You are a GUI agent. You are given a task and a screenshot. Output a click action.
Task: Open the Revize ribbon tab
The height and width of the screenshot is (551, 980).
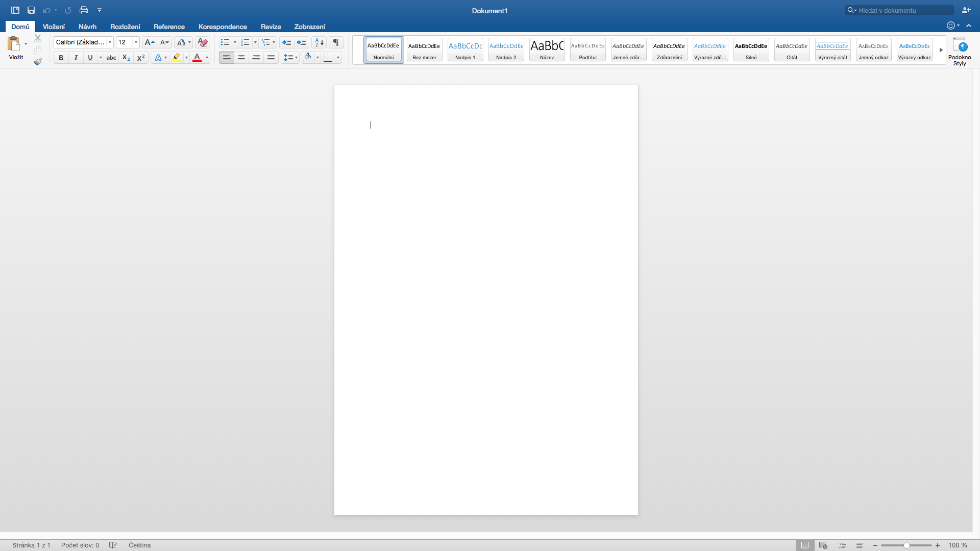click(x=271, y=27)
